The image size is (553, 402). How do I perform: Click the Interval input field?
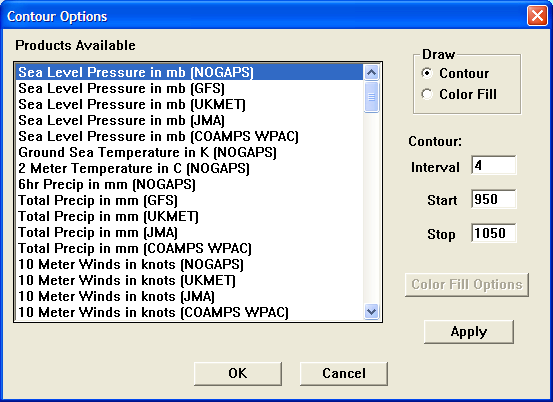(493, 165)
